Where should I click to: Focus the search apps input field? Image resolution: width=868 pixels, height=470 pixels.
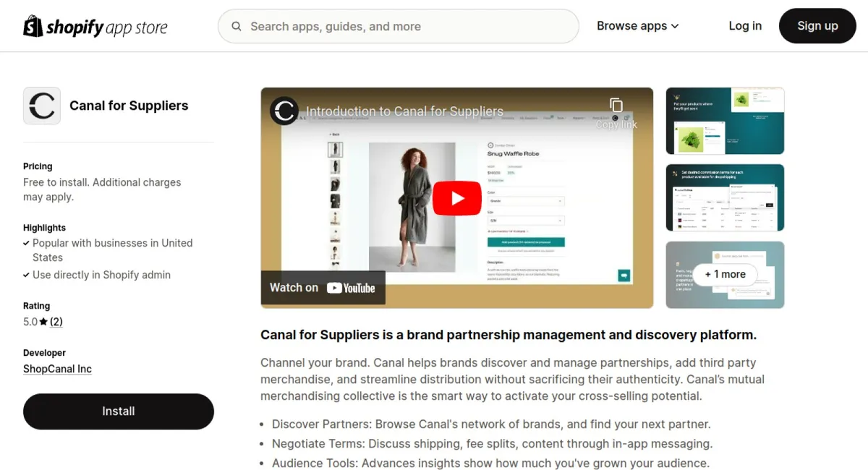(x=399, y=27)
